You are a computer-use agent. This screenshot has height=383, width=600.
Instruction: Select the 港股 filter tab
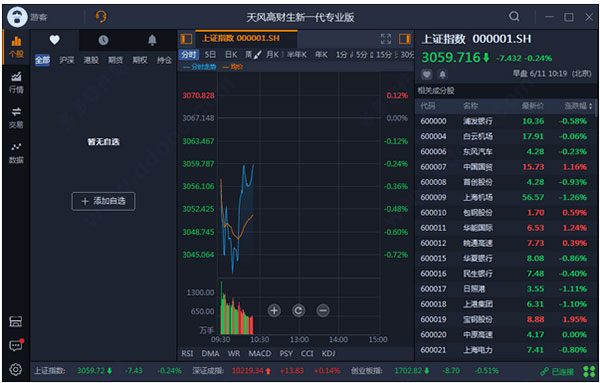pyautogui.click(x=91, y=60)
